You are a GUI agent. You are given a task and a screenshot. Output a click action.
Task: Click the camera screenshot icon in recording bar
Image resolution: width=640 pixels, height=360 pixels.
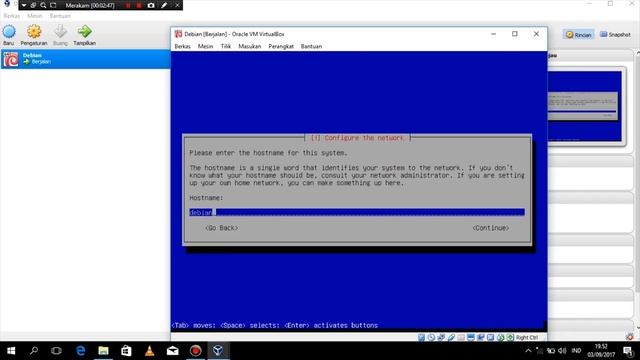(151, 5)
